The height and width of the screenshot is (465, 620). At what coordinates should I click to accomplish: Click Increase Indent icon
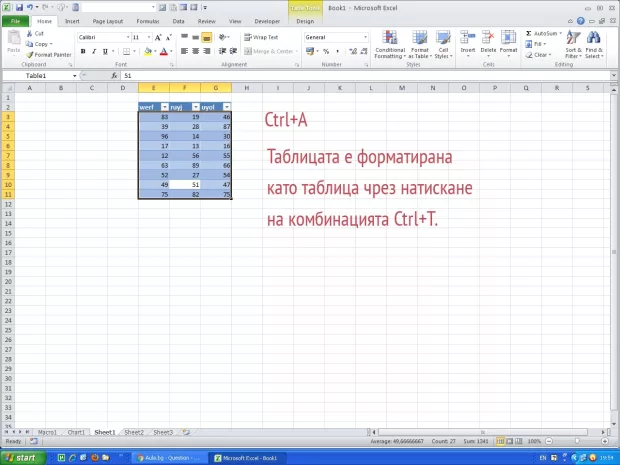point(234,51)
